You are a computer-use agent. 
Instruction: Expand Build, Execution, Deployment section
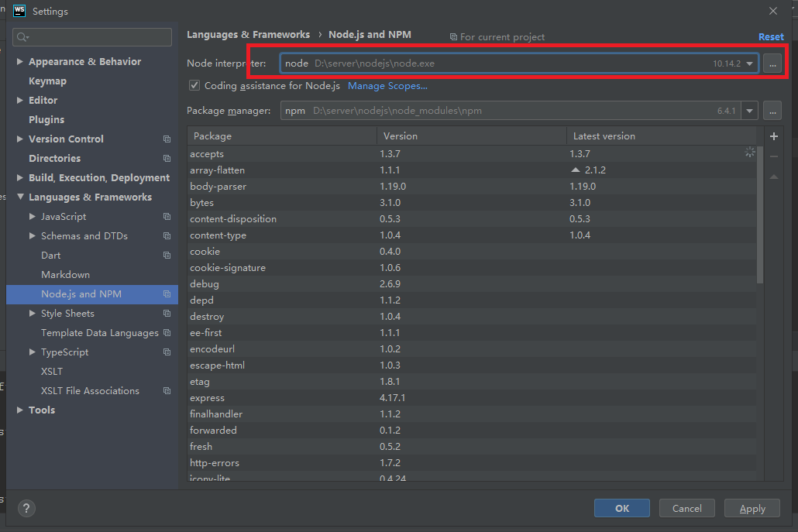(20, 177)
